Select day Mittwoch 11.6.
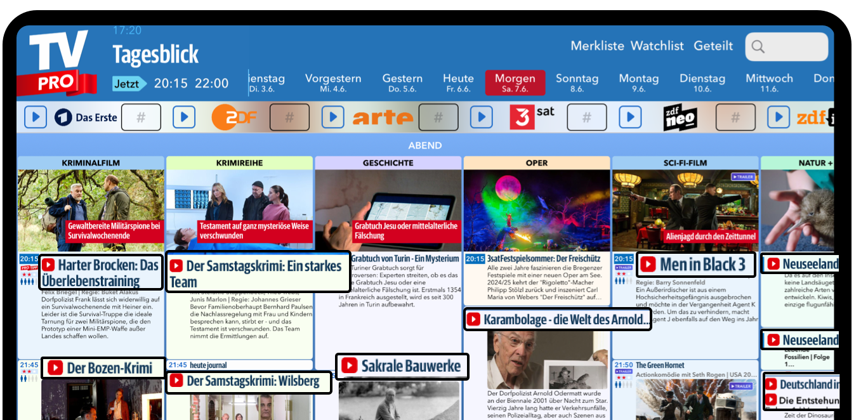 pyautogui.click(x=769, y=82)
